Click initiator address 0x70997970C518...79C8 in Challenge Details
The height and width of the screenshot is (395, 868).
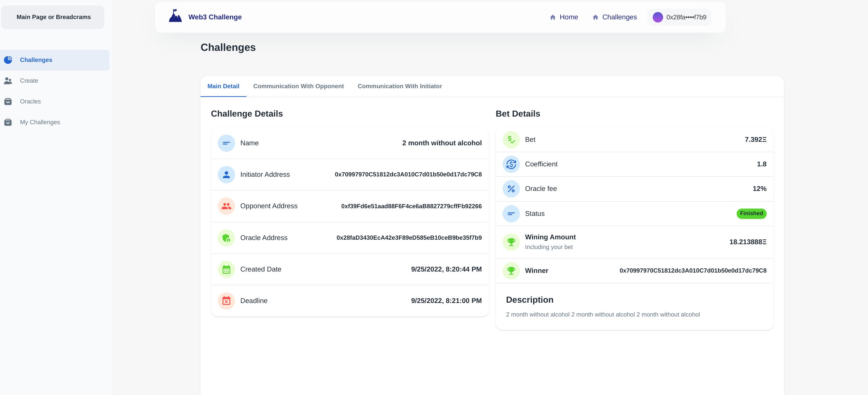[x=408, y=174]
